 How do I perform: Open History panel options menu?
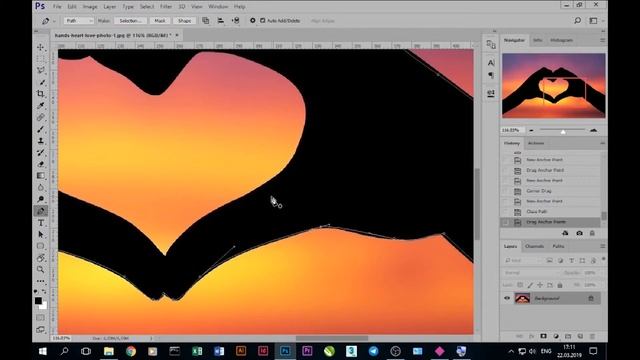point(602,143)
